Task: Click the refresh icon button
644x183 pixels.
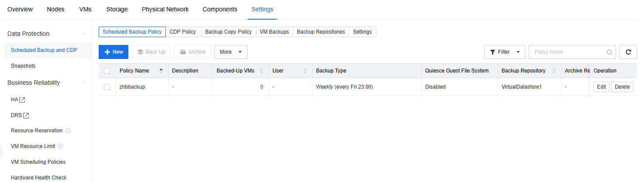Action: (628, 52)
